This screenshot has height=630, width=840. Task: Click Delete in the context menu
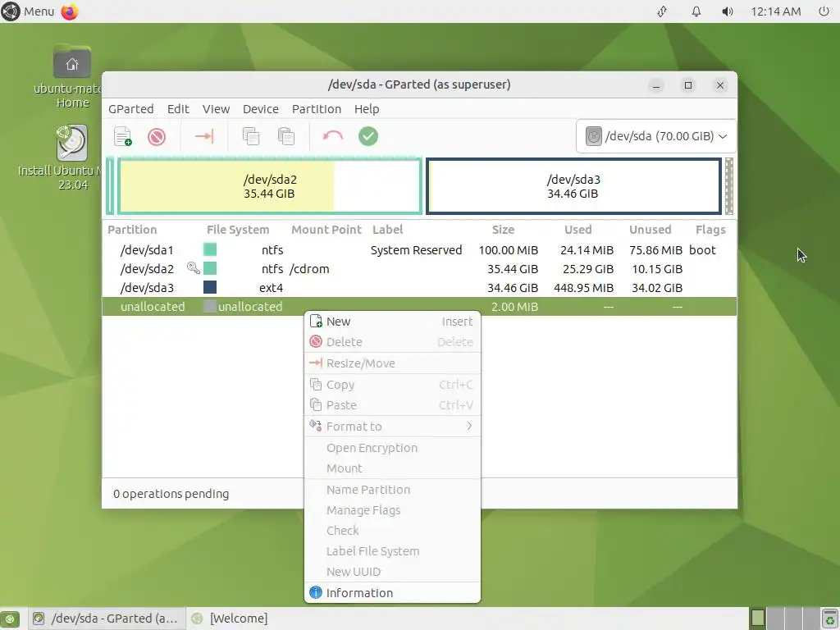[392, 342]
